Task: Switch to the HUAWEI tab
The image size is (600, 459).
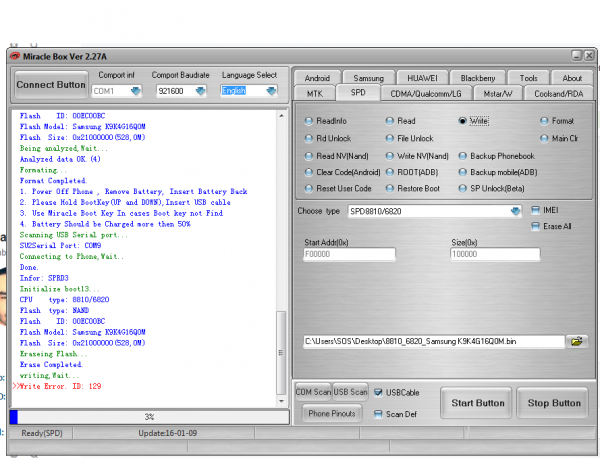Action: click(422, 78)
